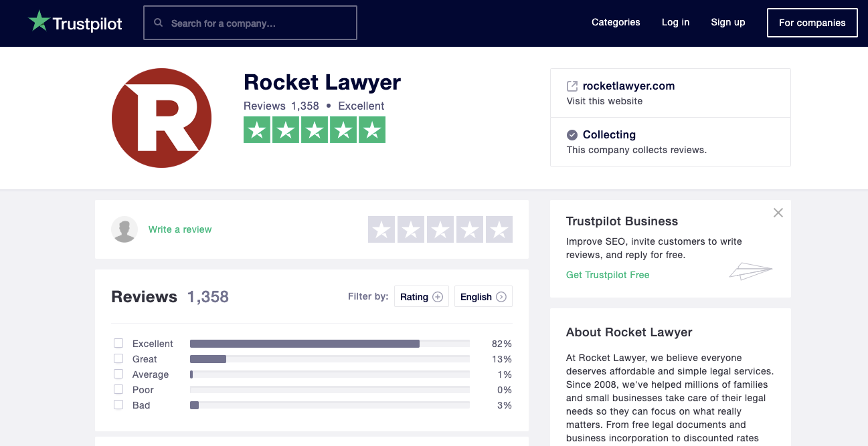Viewport: 868px width, 446px height.
Task: Click Get Trustpilot Free link
Action: pyautogui.click(x=608, y=275)
